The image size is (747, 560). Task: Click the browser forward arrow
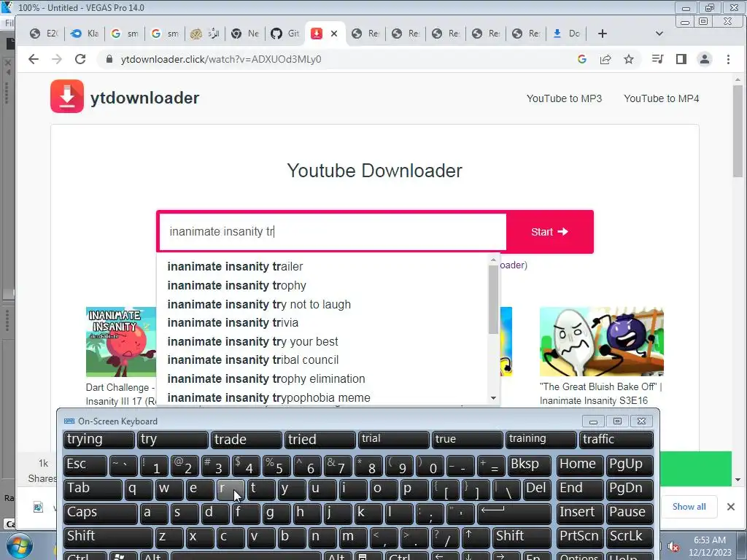[57, 59]
